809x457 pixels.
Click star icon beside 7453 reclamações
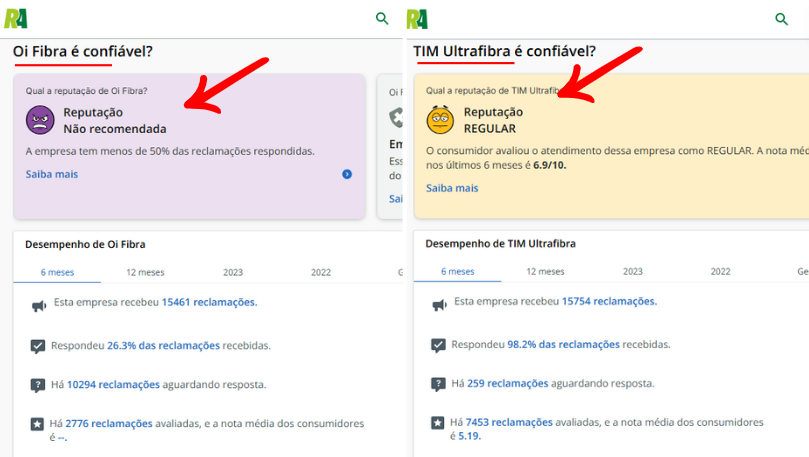(x=438, y=423)
